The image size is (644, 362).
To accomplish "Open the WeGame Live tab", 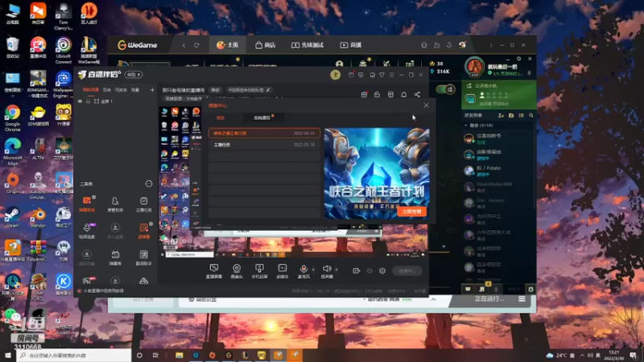I will tap(351, 45).
